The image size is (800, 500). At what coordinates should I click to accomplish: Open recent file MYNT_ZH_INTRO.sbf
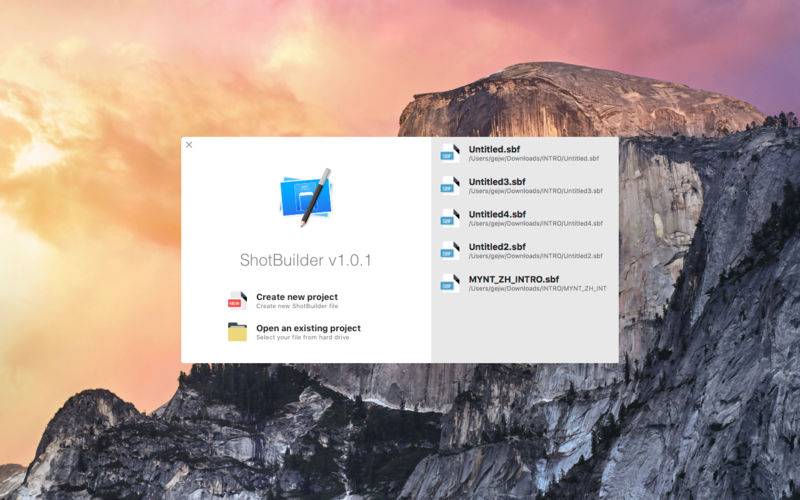pos(525,283)
